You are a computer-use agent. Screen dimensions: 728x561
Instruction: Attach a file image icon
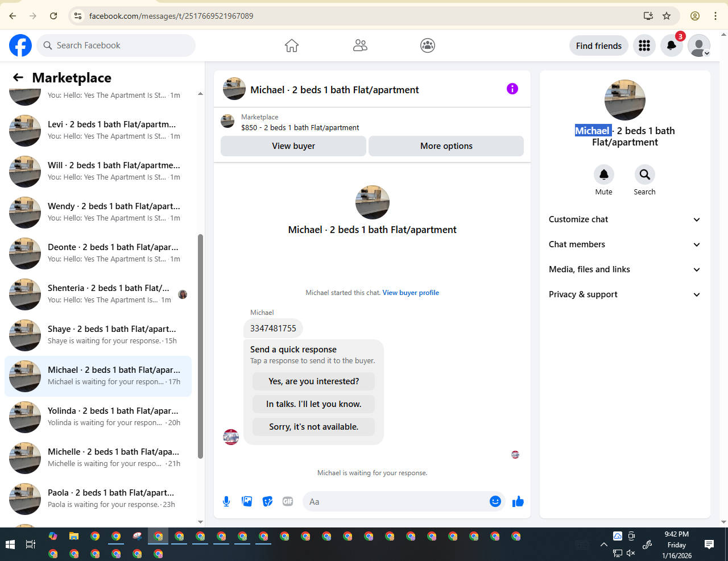click(x=247, y=501)
